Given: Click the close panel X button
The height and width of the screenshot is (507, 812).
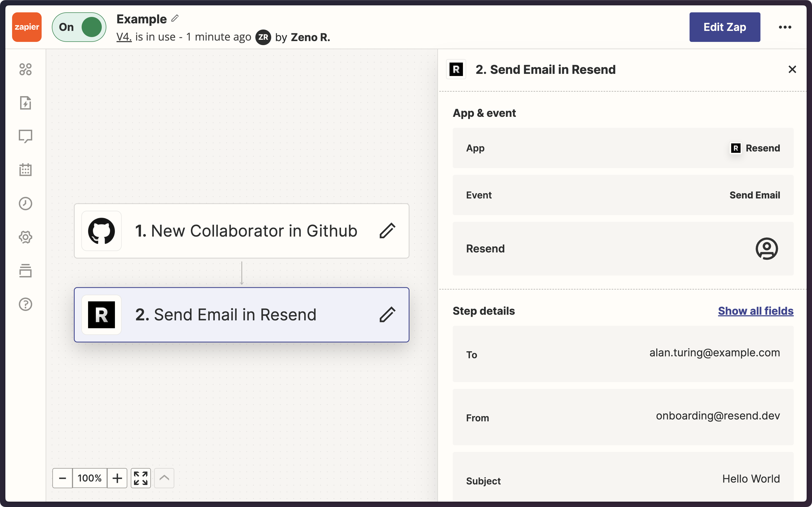Looking at the screenshot, I should coord(792,70).
